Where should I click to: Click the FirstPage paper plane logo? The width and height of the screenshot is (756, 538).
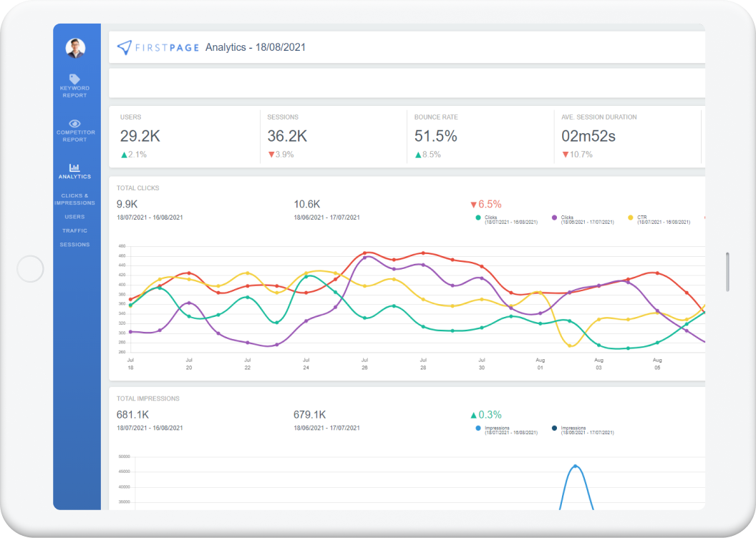click(125, 47)
